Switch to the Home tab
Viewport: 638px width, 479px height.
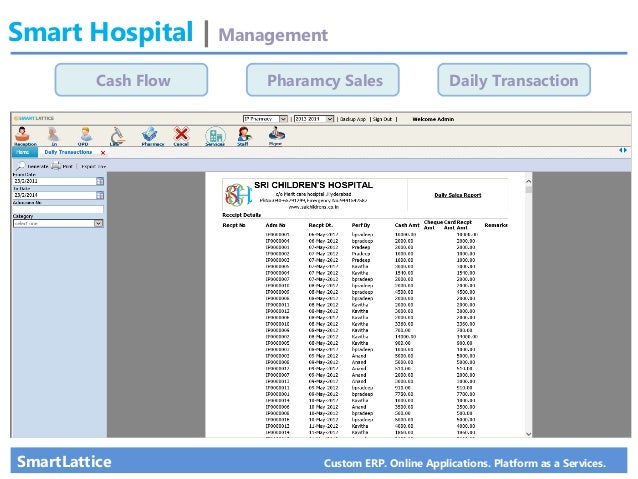click(x=24, y=152)
